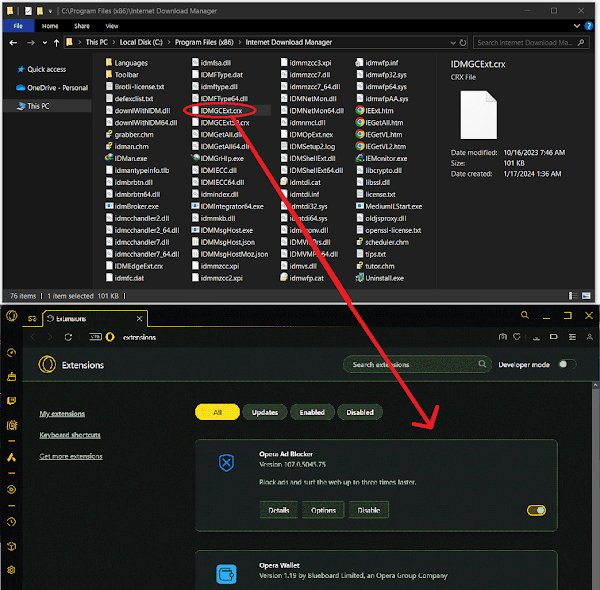The width and height of the screenshot is (600, 590).
Task: Select the Enabled filter chip
Action: (x=312, y=412)
